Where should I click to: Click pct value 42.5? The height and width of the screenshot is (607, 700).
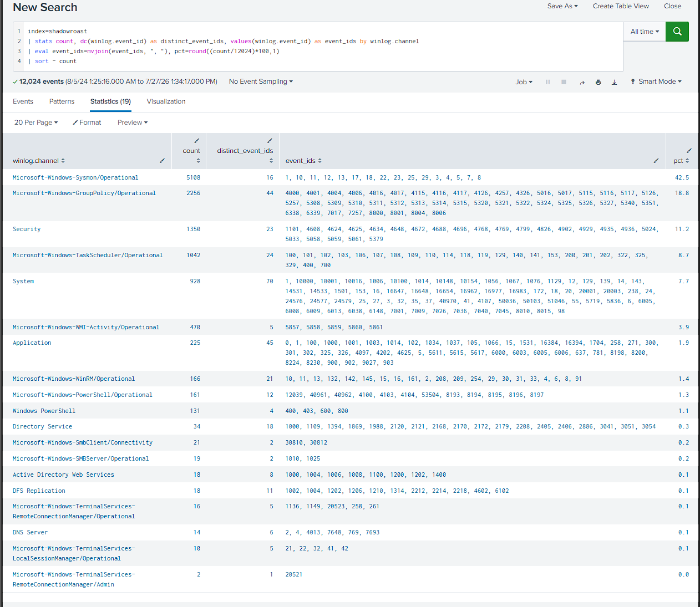(x=682, y=178)
